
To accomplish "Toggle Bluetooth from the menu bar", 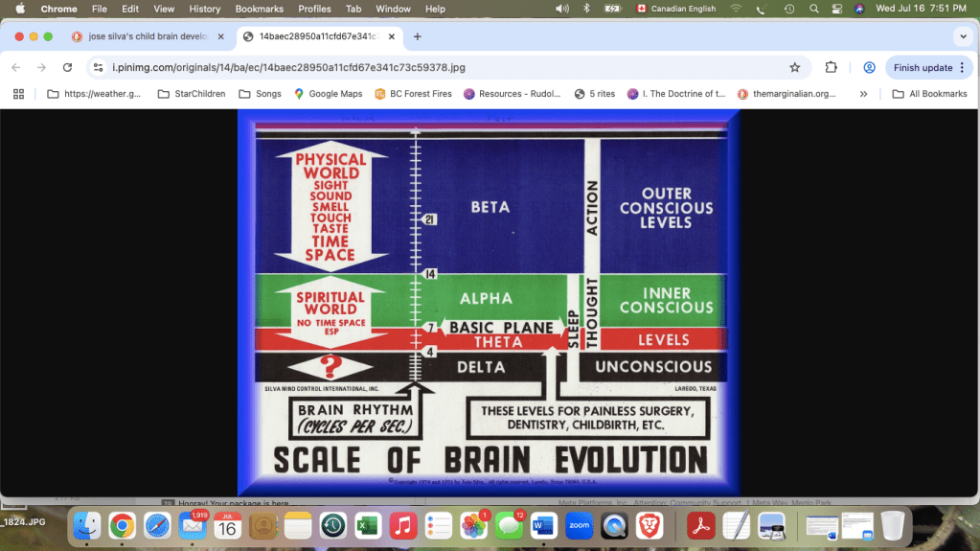I will click(x=586, y=9).
